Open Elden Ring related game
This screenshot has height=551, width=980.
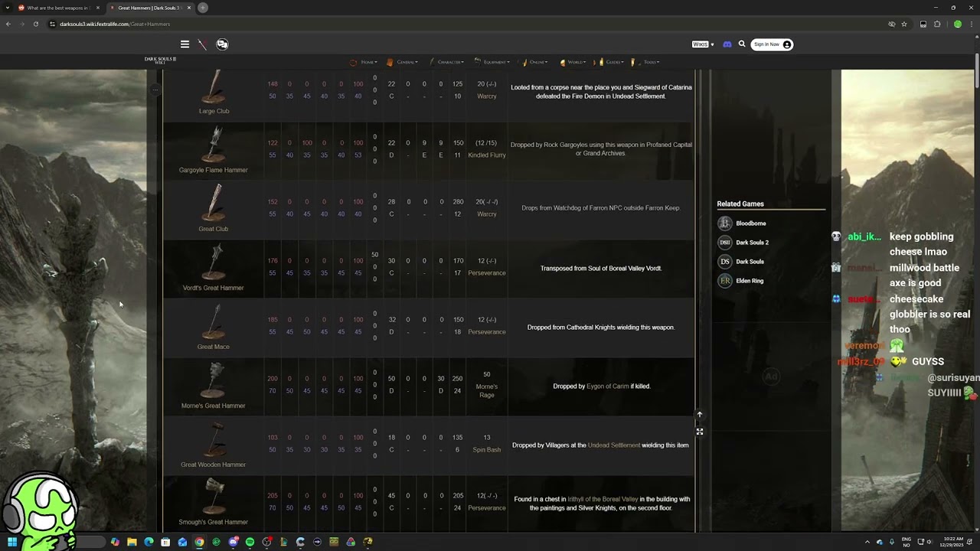(x=750, y=281)
